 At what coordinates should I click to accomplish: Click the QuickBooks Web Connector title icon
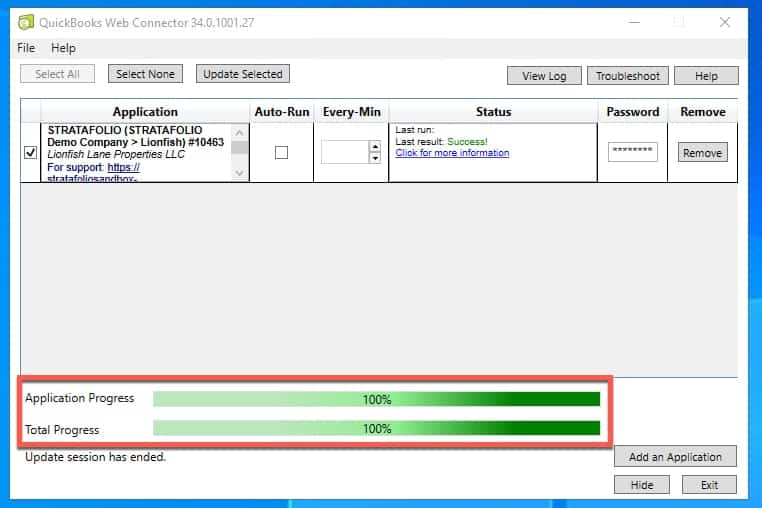(x=26, y=22)
